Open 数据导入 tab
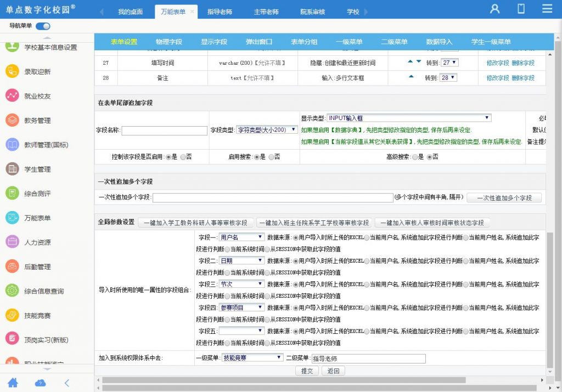The height and width of the screenshot is (392, 562). 439,42
